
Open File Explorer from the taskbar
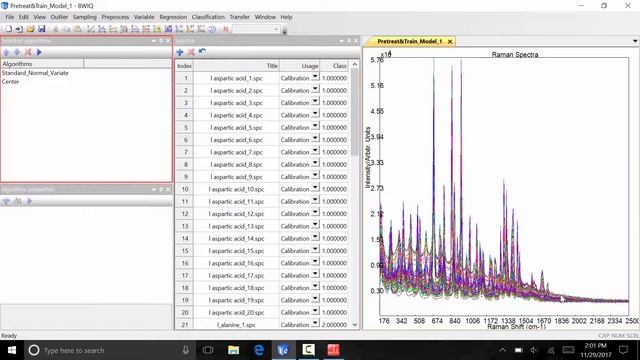233,350
